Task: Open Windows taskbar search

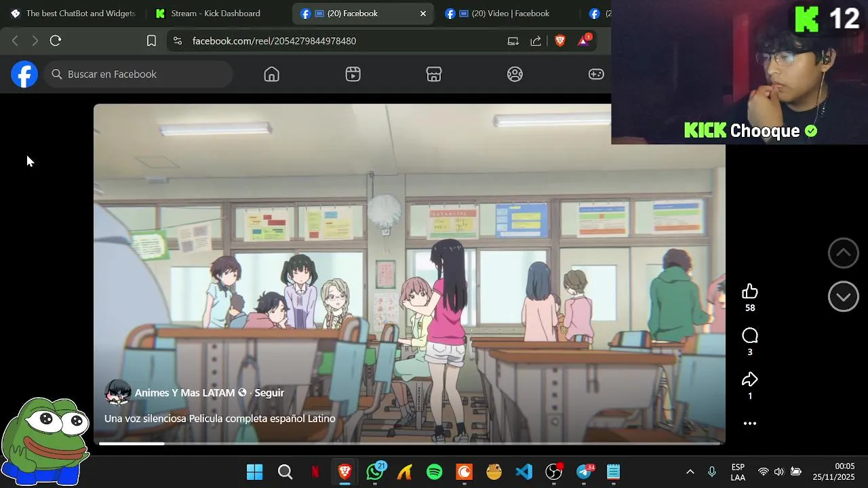Action: [x=285, y=472]
